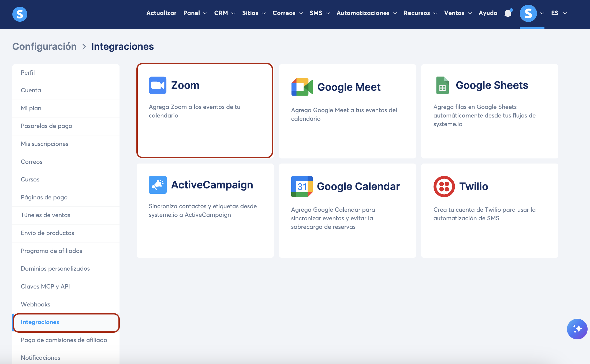
Task: Click the Google Sheets integration title
Action: pyautogui.click(x=492, y=85)
